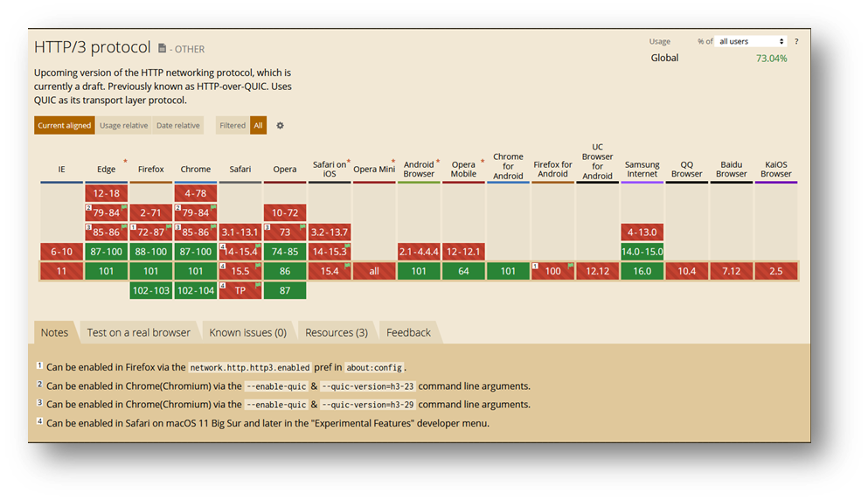Select the Android Browser 2.1-4.4.4 cell
868x500 pixels.
coord(419,252)
